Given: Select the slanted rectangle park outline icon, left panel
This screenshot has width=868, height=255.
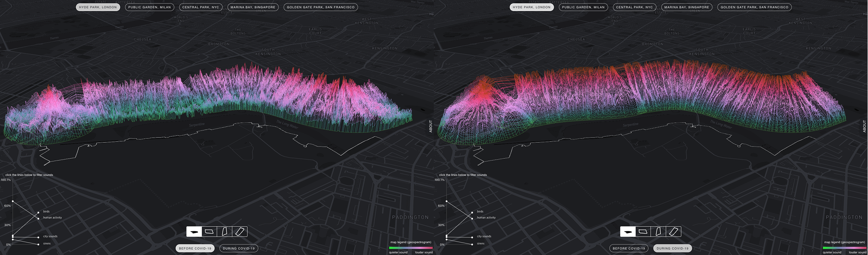Looking at the screenshot, I should 240,232.
